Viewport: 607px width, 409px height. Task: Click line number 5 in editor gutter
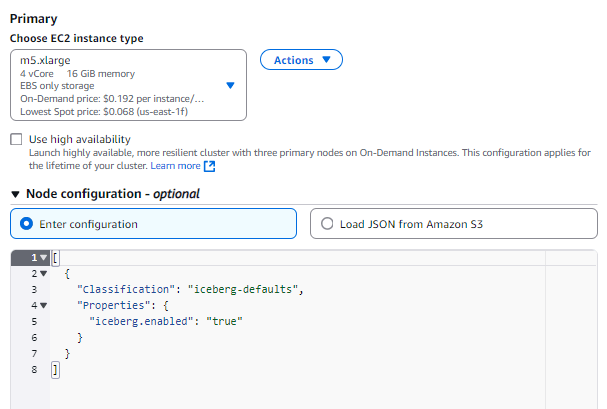33,321
